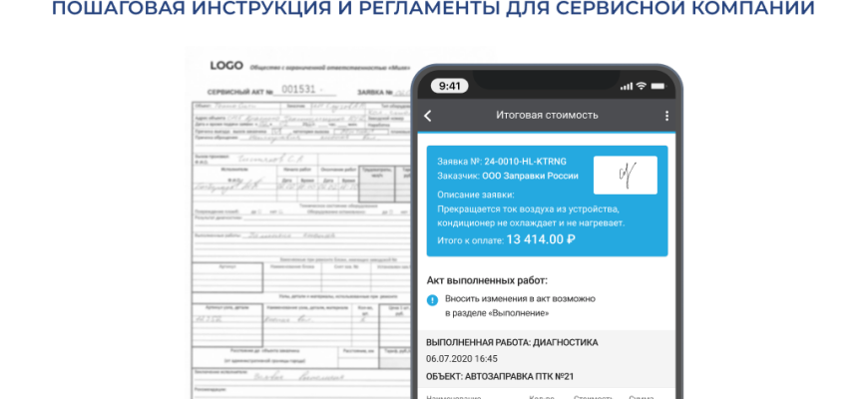
Task: Tap the back arrow in phone header
Action: [x=428, y=116]
